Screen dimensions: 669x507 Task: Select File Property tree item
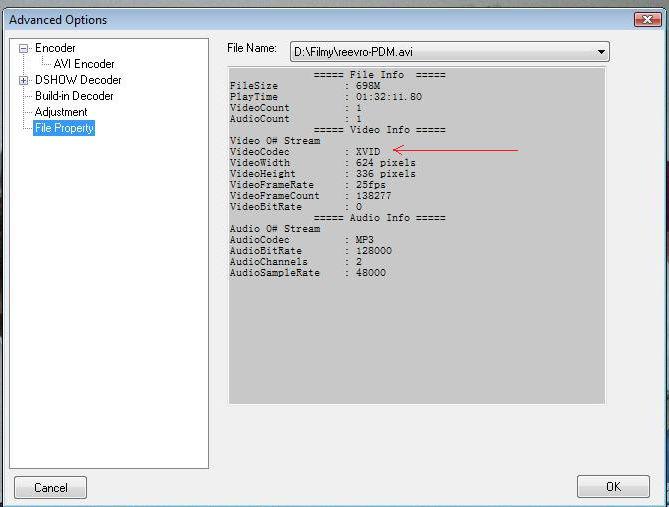click(x=64, y=128)
